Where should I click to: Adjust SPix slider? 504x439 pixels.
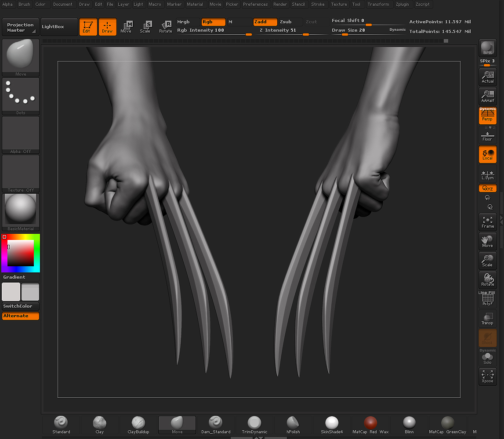point(488,62)
